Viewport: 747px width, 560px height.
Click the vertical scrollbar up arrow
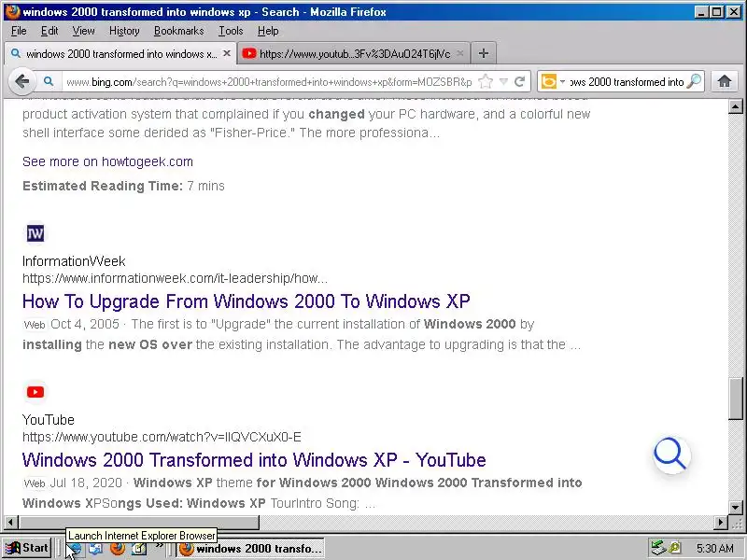tap(735, 106)
